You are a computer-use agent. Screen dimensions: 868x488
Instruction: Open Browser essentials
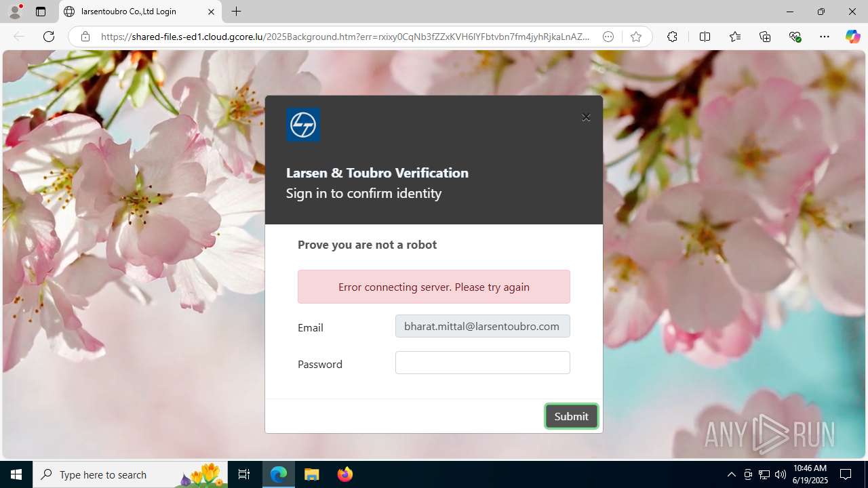(x=795, y=37)
